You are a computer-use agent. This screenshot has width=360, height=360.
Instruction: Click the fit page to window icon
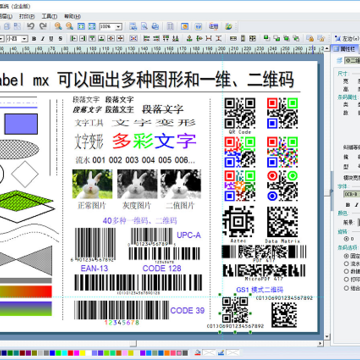pos(81,26)
